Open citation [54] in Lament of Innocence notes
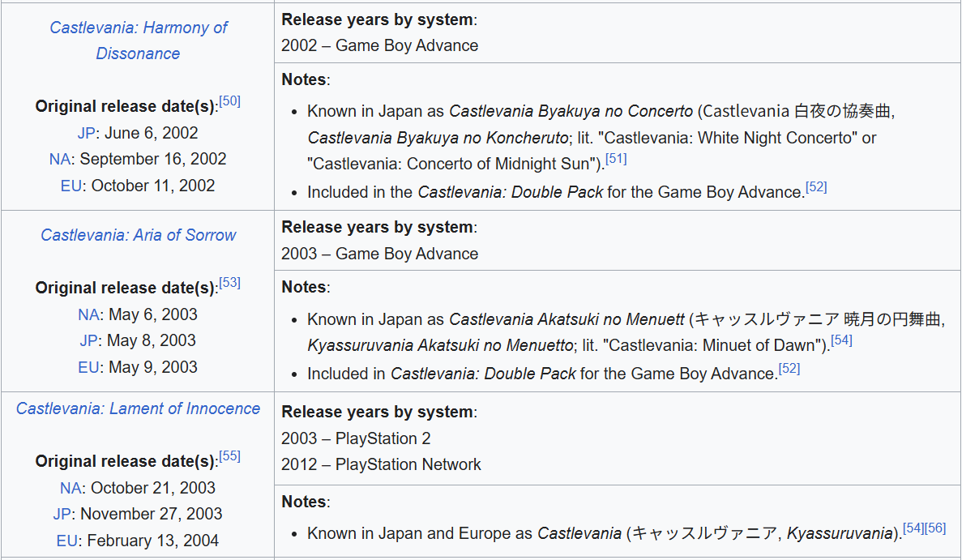Image resolution: width=962 pixels, height=560 pixels. pyautogui.click(x=913, y=528)
